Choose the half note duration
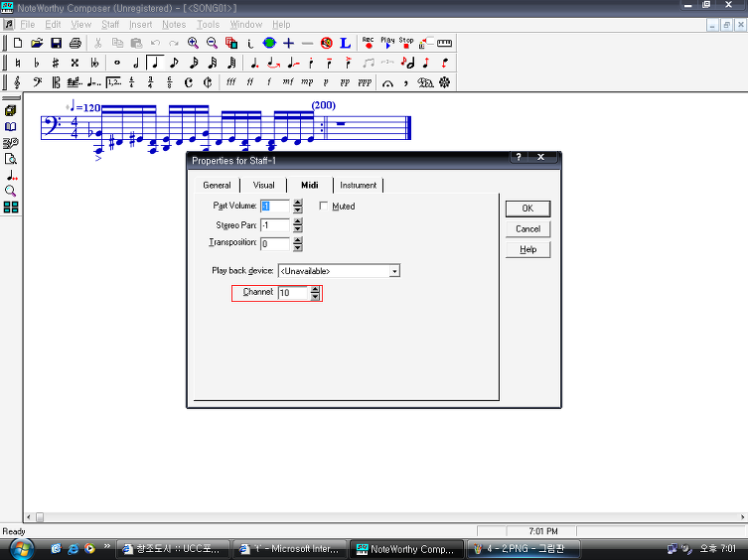 (x=136, y=63)
